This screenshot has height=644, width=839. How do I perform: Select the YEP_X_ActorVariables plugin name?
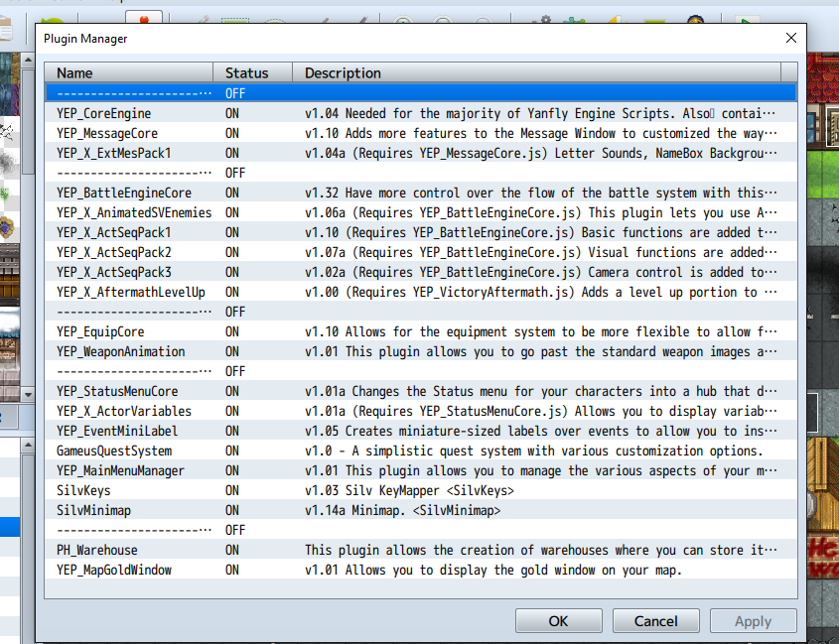(124, 411)
